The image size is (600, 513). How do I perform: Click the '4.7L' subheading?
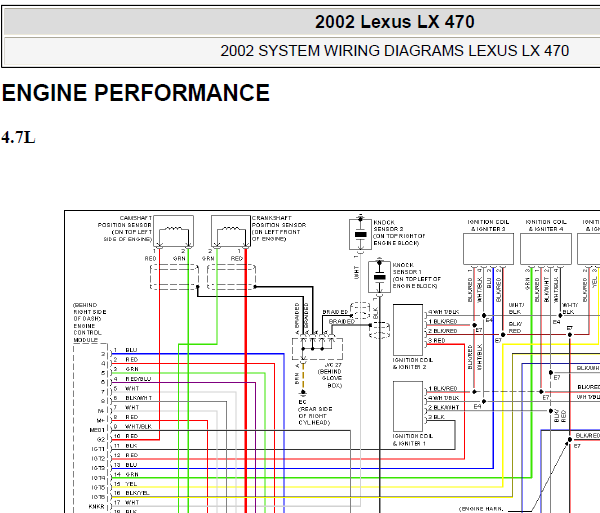coord(18,137)
